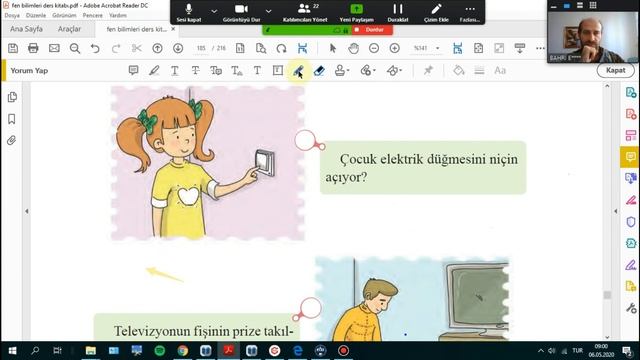Mute microphone with Sesi kapat

pyautogui.click(x=189, y=13)
